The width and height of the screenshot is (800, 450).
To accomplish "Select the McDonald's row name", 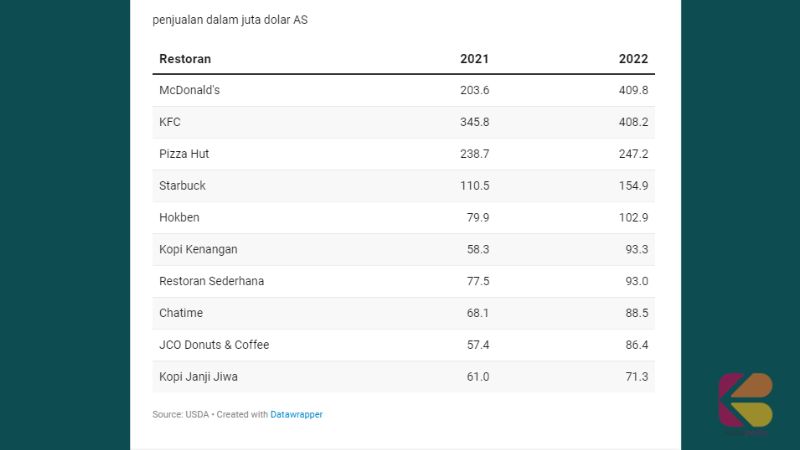I will click(189, 90).
